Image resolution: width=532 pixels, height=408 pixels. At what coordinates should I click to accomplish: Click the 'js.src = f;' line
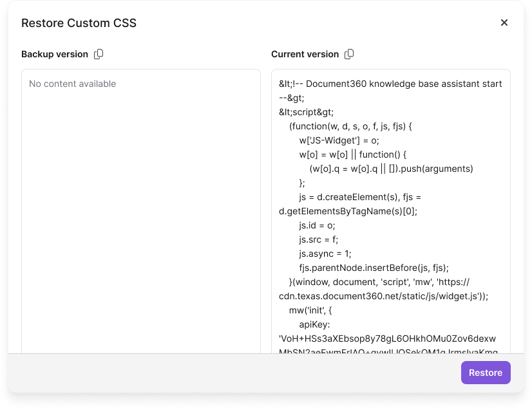(319, 240)
